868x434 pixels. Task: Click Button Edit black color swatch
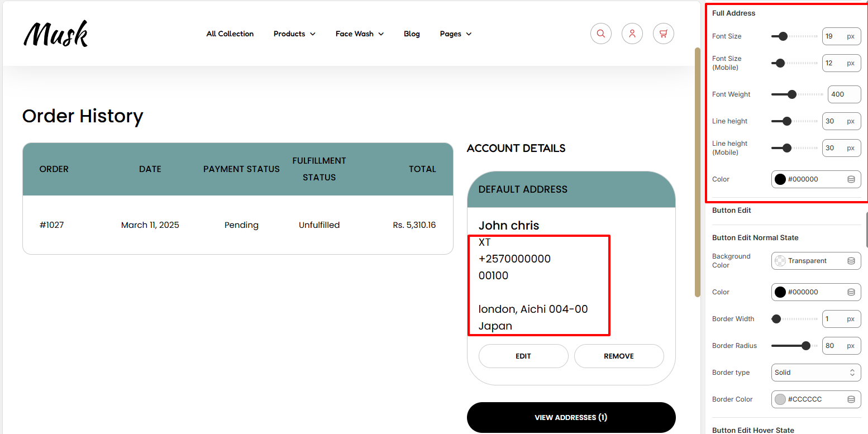tap(780, 292)
